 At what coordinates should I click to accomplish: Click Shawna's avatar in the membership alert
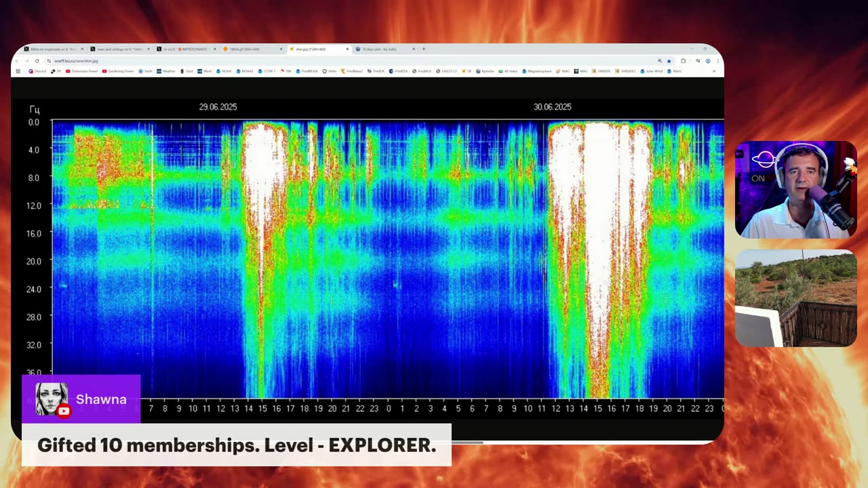click(52, 399)
